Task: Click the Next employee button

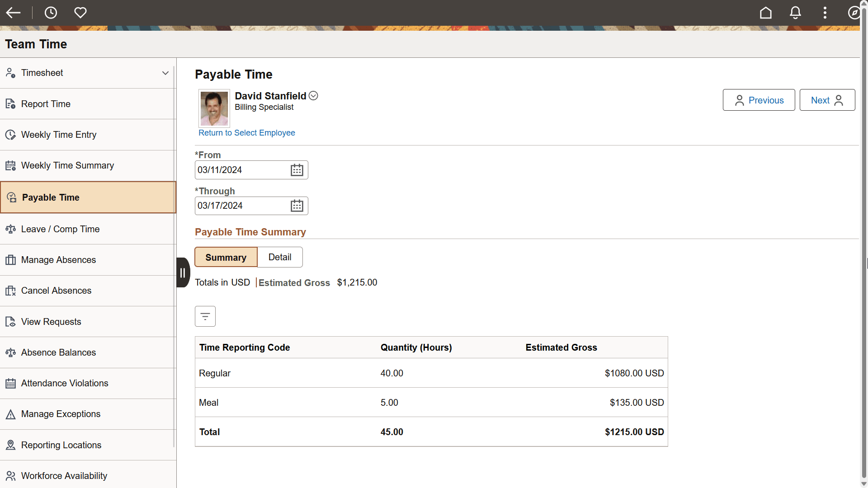Action: point(827,100)
